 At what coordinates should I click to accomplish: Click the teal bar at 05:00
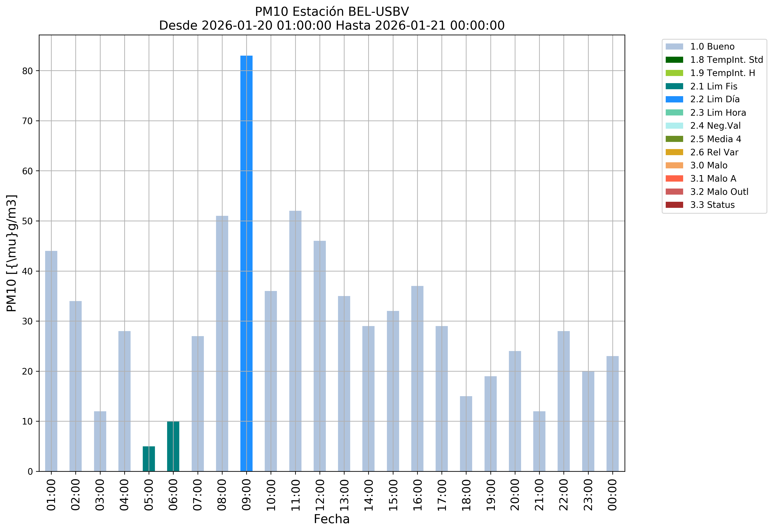tap(149, 459)
